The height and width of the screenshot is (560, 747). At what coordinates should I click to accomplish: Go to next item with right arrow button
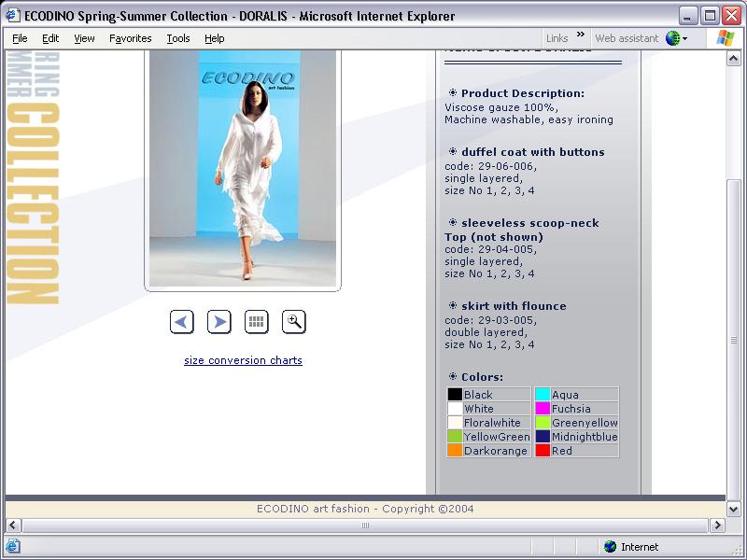coord(219,322)
